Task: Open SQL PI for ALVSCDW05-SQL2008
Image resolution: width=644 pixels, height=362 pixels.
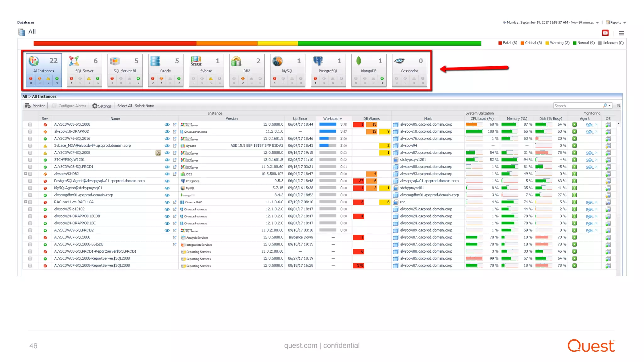Action: pyautogui.click(x=591, y=125)
